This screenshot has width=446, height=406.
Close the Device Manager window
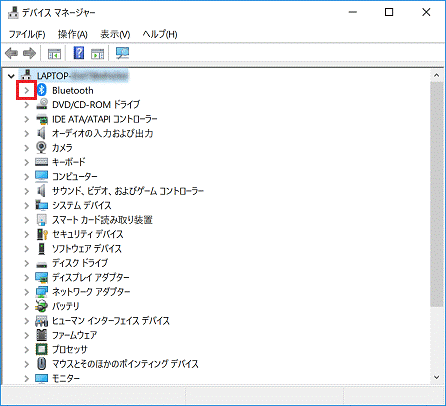click(426, 12)
